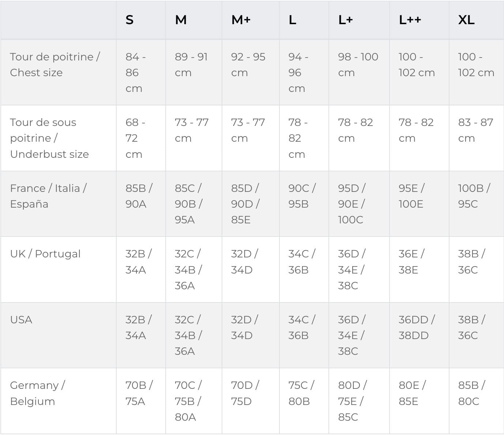Select the 100B / 95C cell
The image size is (504, 435).
pos(474,196)
